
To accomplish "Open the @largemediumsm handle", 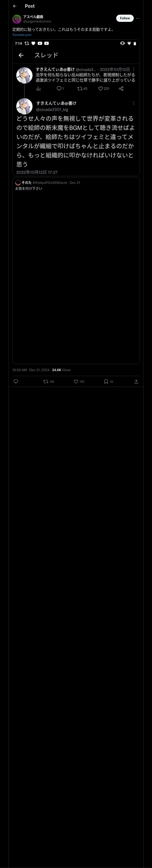I will [x=37, y=21].
